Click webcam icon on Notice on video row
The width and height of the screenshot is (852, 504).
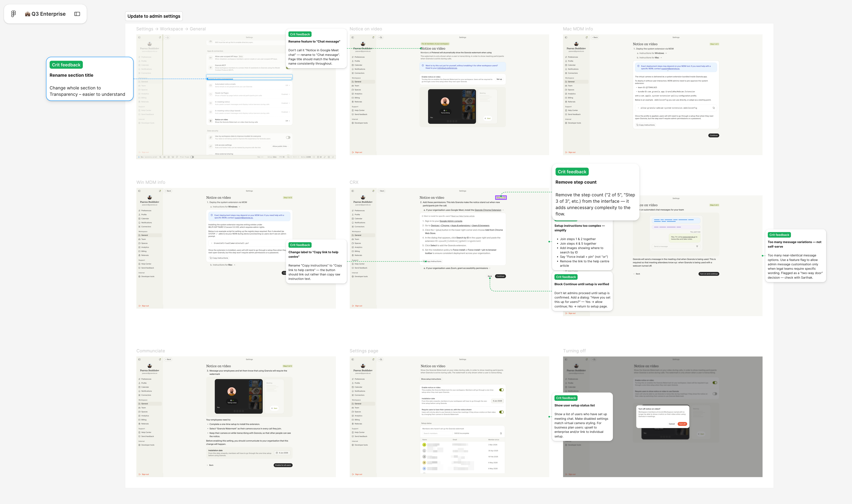211,121
